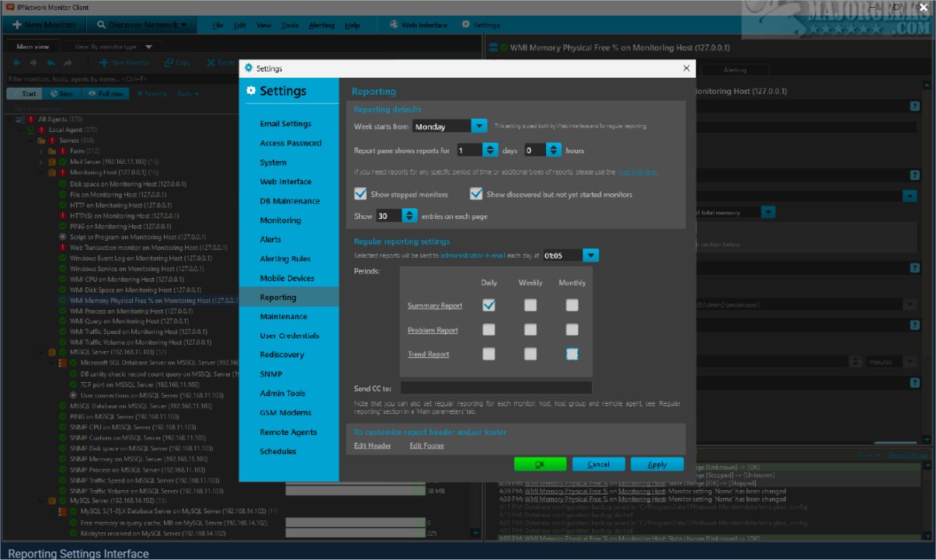Open the Tools menu in menu bar

290,26
